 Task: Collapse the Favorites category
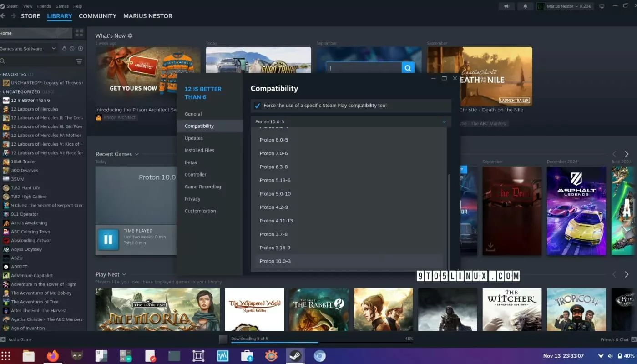pyautogui.click(x=14, y=74)
